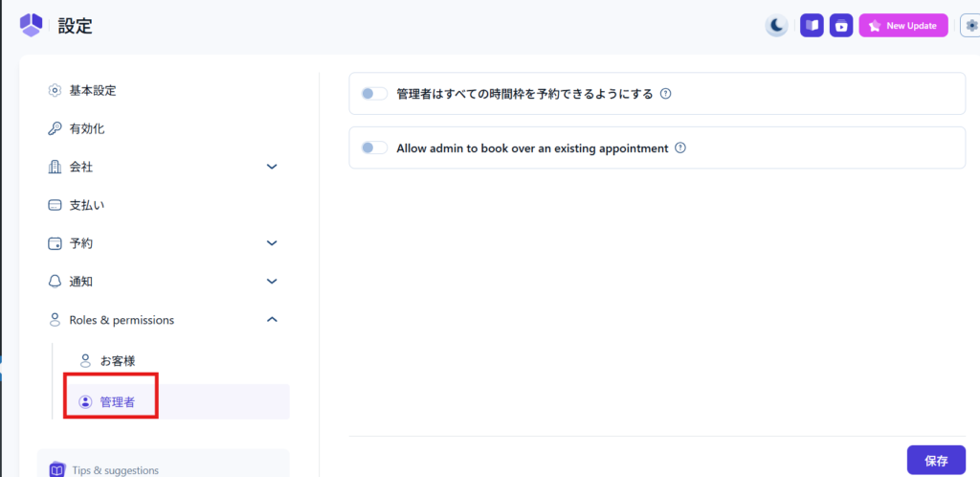This screenshot has height=477, width=980.
Task: Select お客様 under Roles & permissions
Action: click(x=117, y=361)
